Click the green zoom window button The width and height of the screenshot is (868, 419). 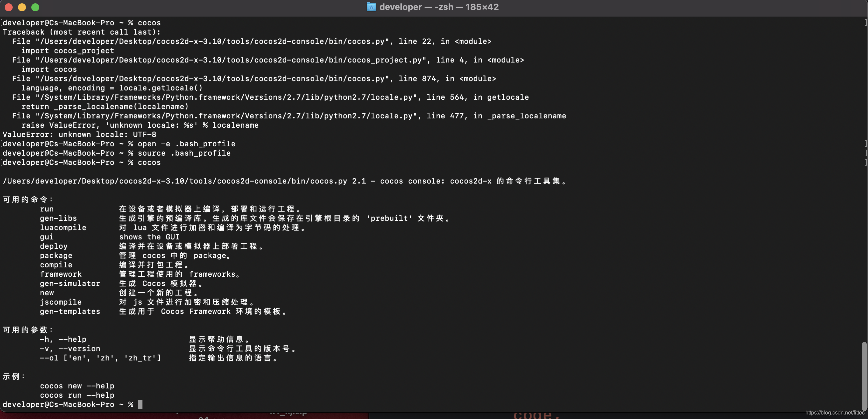pyautogui.click(x=35, y=7)
